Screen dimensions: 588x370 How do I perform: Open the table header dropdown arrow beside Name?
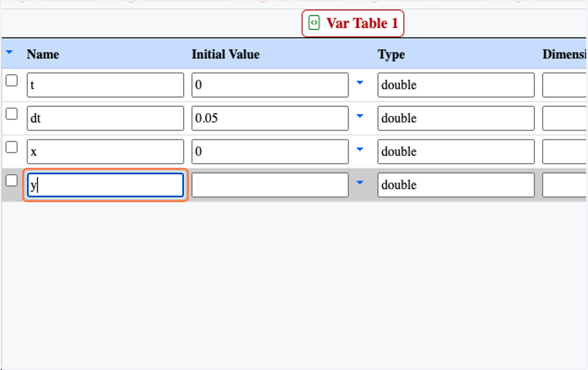click(x=10, y=51)
